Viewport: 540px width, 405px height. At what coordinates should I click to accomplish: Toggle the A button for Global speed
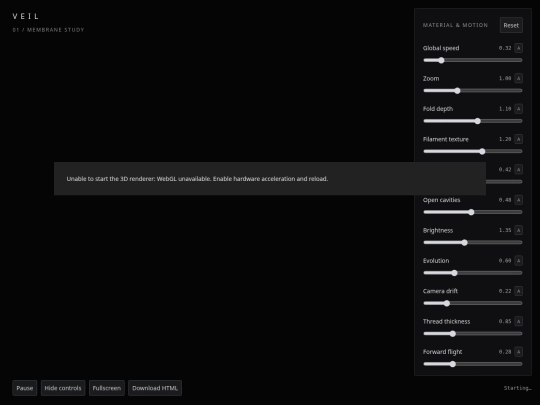pyautogui.click(x=518, y=48)
